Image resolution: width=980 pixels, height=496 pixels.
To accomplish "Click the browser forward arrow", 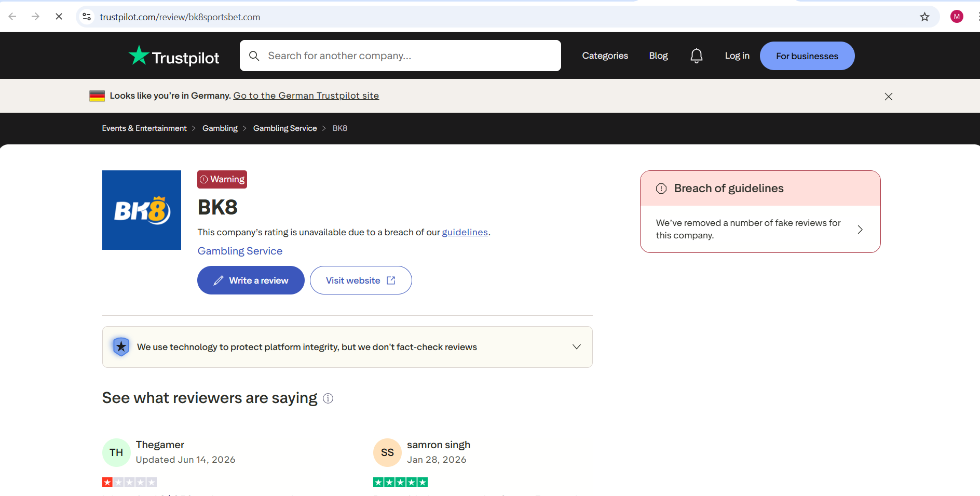I will (35, 17).
